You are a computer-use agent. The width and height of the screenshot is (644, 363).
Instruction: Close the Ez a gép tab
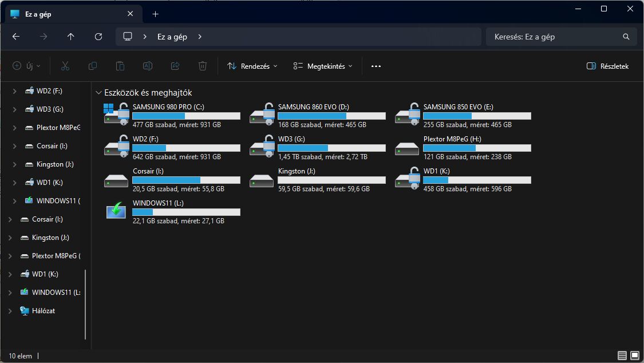coord(130,14)
